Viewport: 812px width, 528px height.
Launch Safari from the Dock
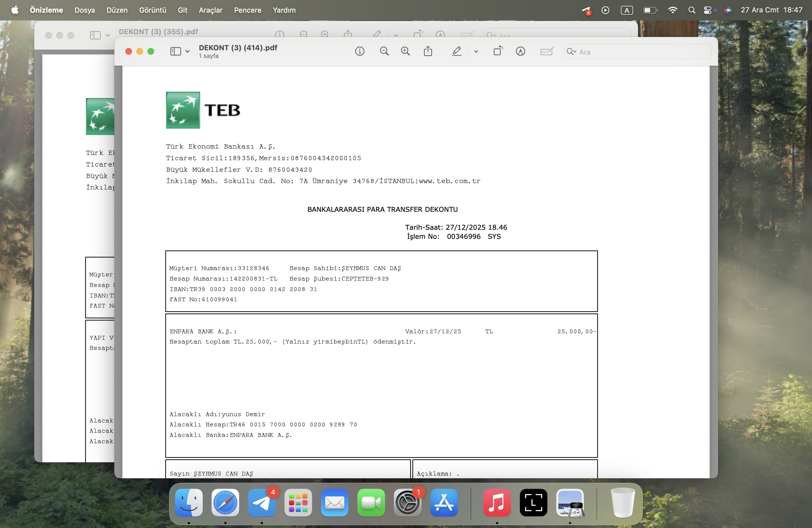pos(225,502)
